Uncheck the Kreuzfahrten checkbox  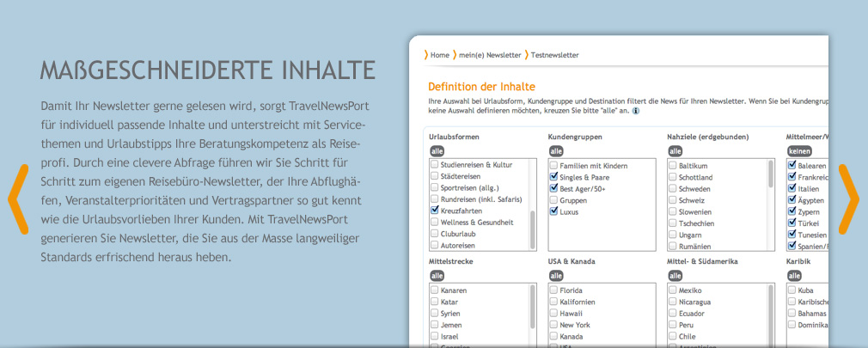pyautogui.click(x=435, y=210)
